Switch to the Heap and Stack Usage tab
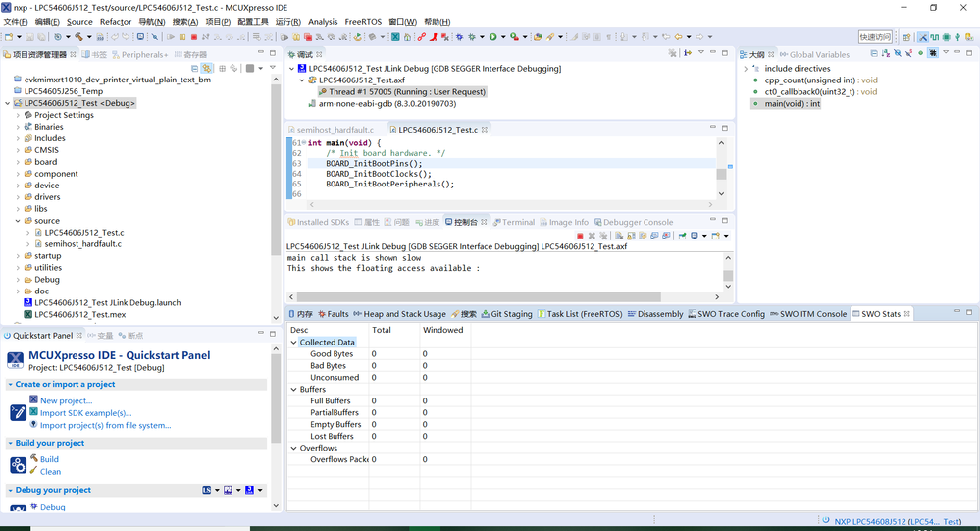This screenshot has height=531, width=980. point(399,314)
